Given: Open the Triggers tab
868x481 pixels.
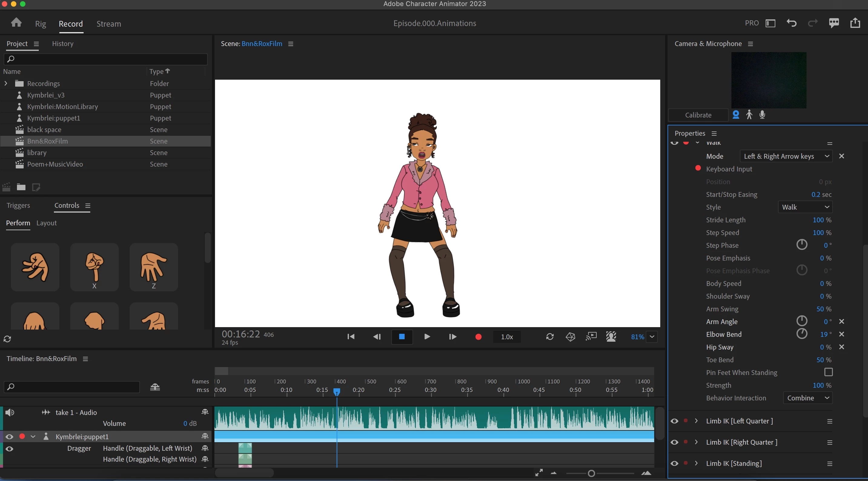Looking at the screenshot, I should (x=18, y=205).
